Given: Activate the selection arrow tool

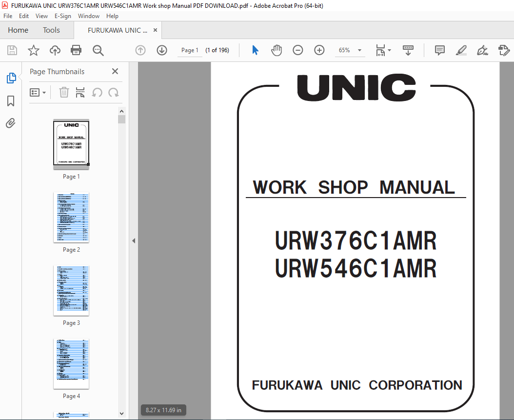Looking at the screenshot, I should click(255, 50).
